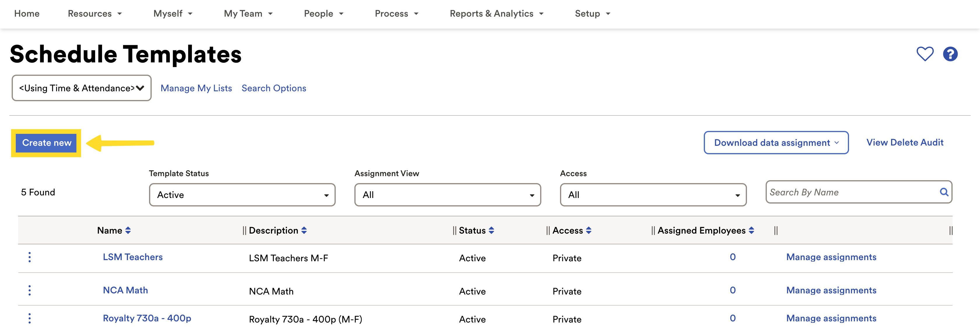980x333 pixels.
Task: Select the 'LSM Teachers M-F' description text
Action: click(x=288, y=258)
